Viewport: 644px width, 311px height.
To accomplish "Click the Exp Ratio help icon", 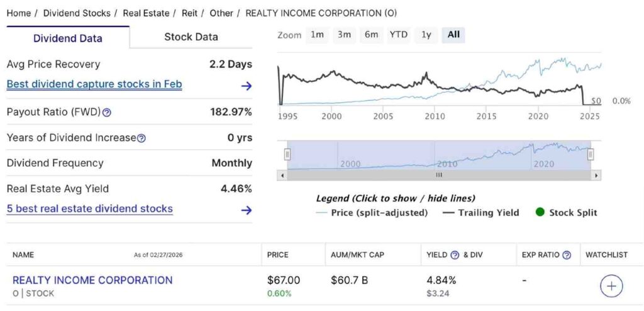I will [567, 255].
